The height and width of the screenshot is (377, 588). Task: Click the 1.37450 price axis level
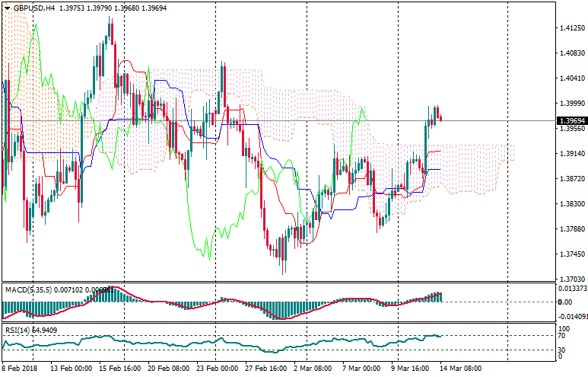click(x=571, y=254)
